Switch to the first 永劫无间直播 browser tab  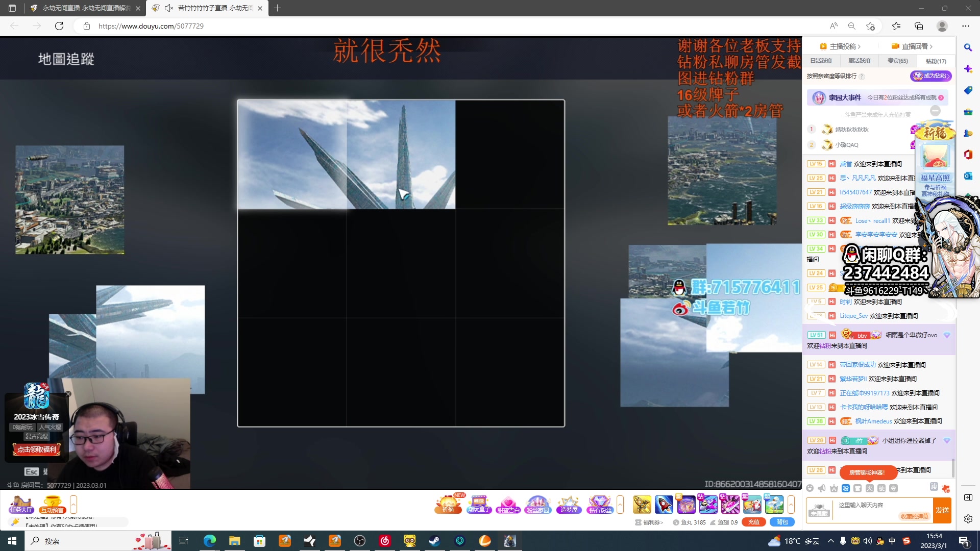coord(85,8)
